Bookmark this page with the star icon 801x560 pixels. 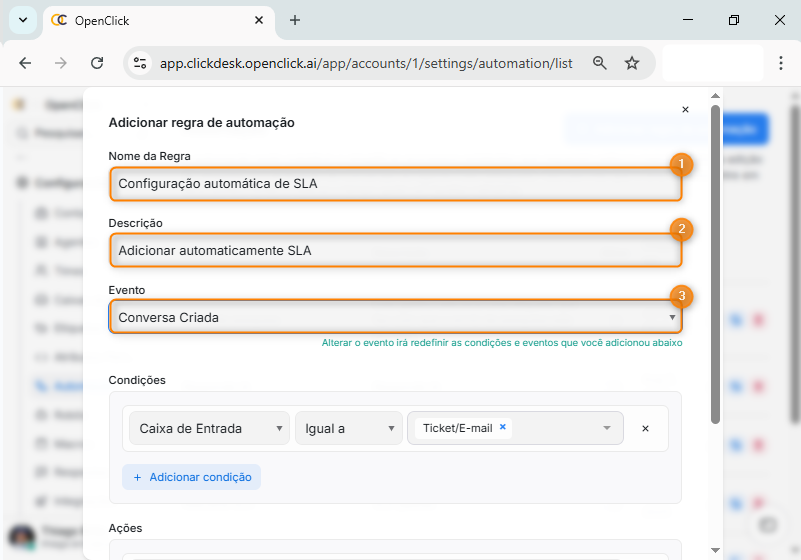click(x=632, y=63)
